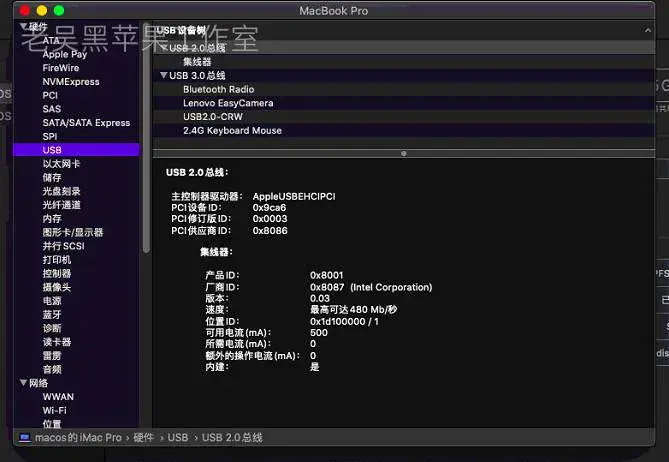Select the 集线器 hub row in device tree
This screenshot has width=669, height=462.
pos(404,61)
